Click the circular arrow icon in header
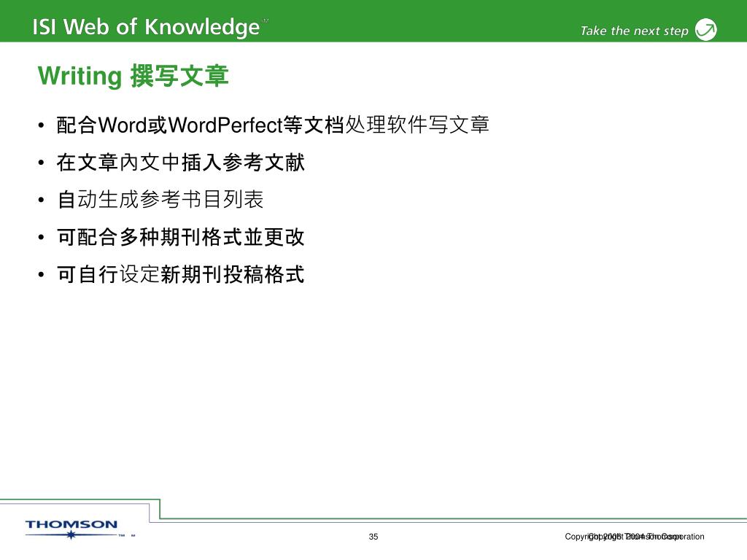 pyautogui.click(x=705, y=29)
